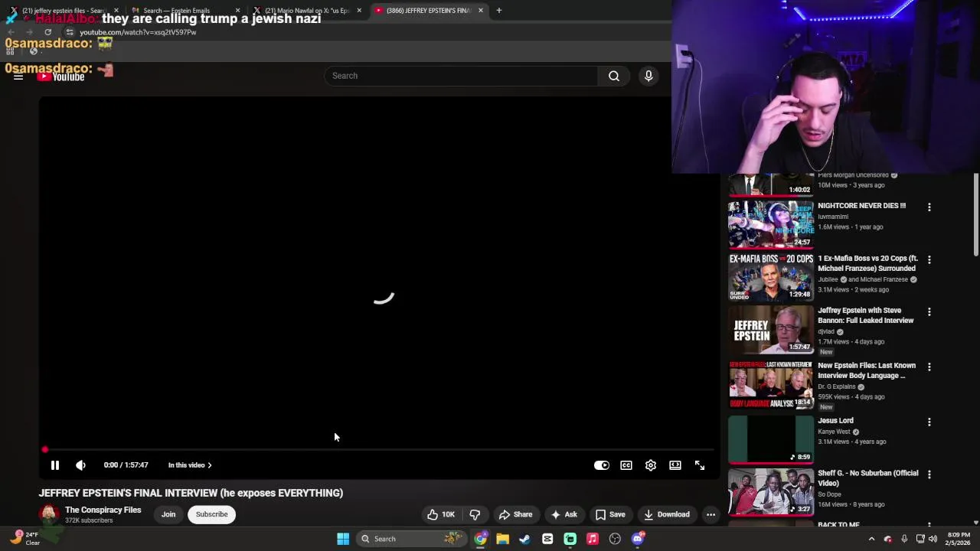Save the video to a playlist
Image resolution: width=980 pixels, height=551 pixels.
click(x=610, y=514)
